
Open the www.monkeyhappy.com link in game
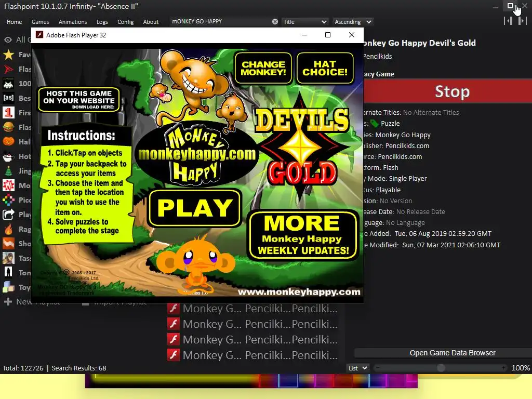click(299, 292)
